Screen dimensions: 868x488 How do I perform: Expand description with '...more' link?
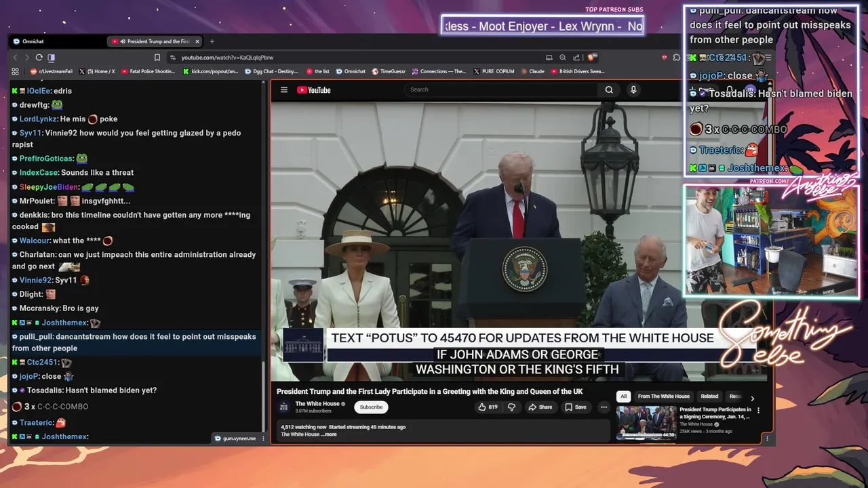pyautogui.click(x=329, y=434)
